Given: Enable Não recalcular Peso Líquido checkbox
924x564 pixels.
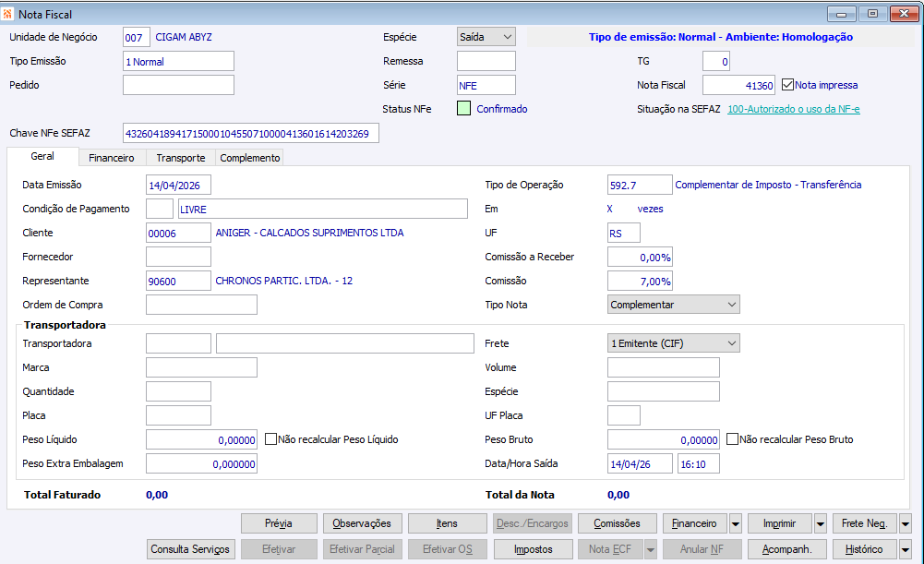Looking at the screenshot, I should pyautogui.click(x=270, y=439).
